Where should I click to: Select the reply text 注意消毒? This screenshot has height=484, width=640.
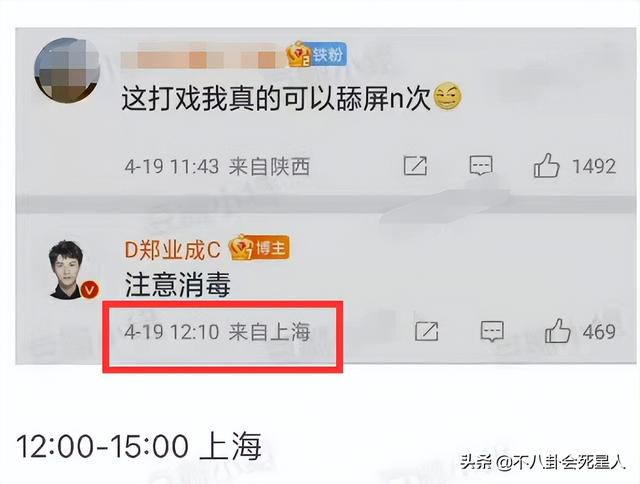178,284
